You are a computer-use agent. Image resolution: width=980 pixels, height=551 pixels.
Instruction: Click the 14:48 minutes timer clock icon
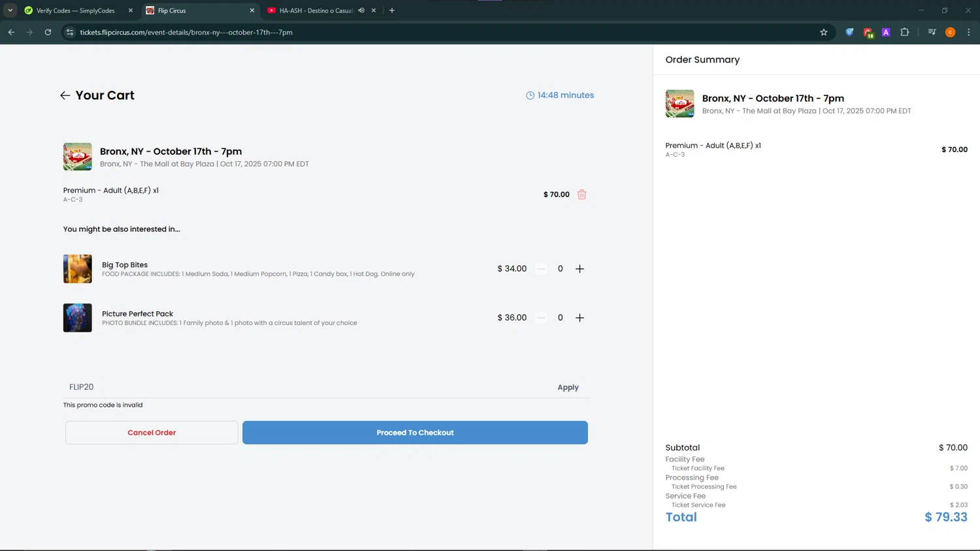pyautogui.click(x=530, y=95)
